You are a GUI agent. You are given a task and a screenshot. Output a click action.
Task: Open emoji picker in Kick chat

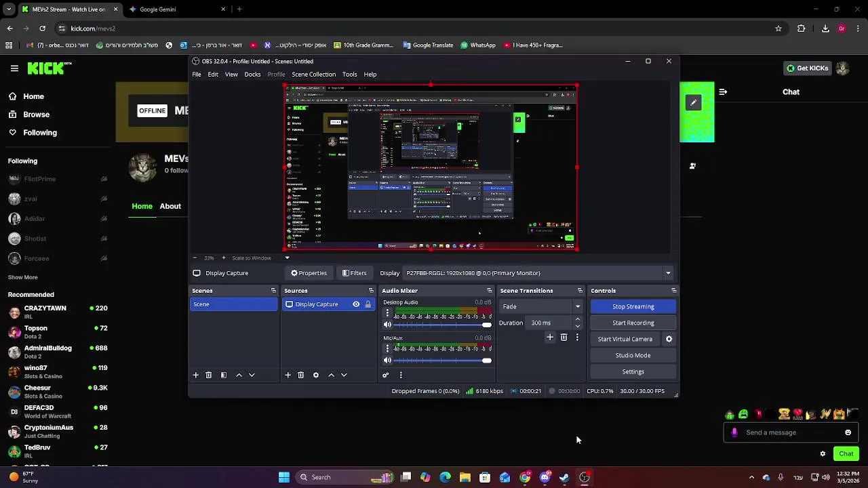coord(848,432)
